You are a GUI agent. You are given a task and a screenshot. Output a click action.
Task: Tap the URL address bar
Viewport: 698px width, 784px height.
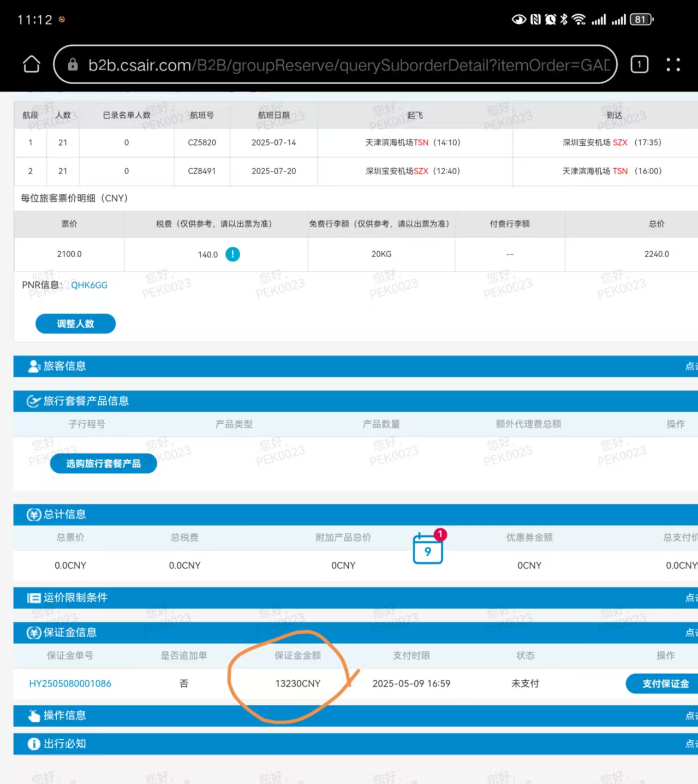[x=349, y=65]
